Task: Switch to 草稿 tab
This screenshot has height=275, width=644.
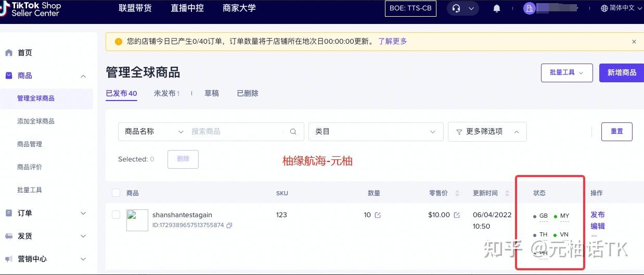Action: (212, 94)
